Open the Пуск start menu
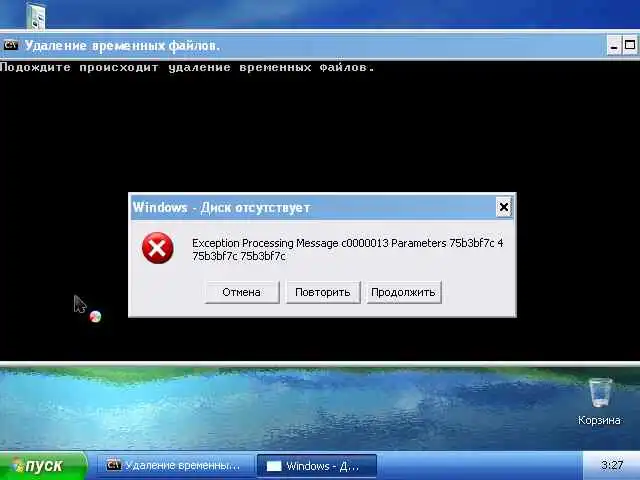Viewport: 640px width, 480px height. 43,466
